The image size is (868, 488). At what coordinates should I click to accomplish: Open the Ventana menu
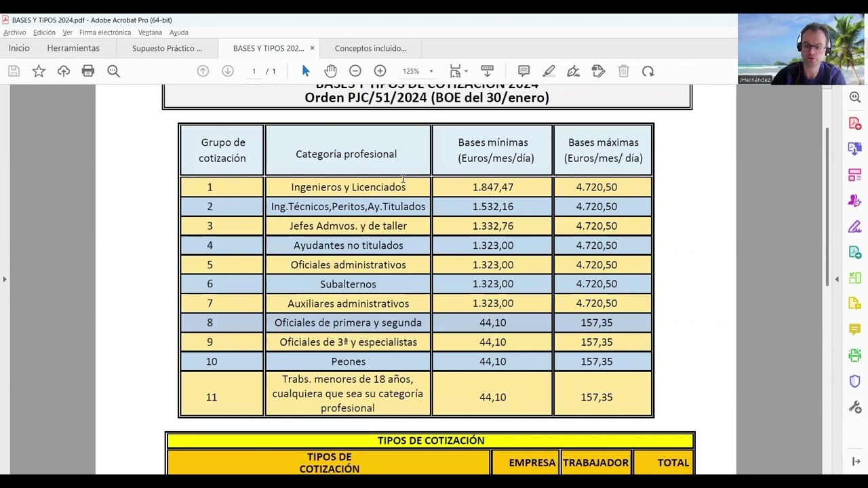tap(150, 33)
